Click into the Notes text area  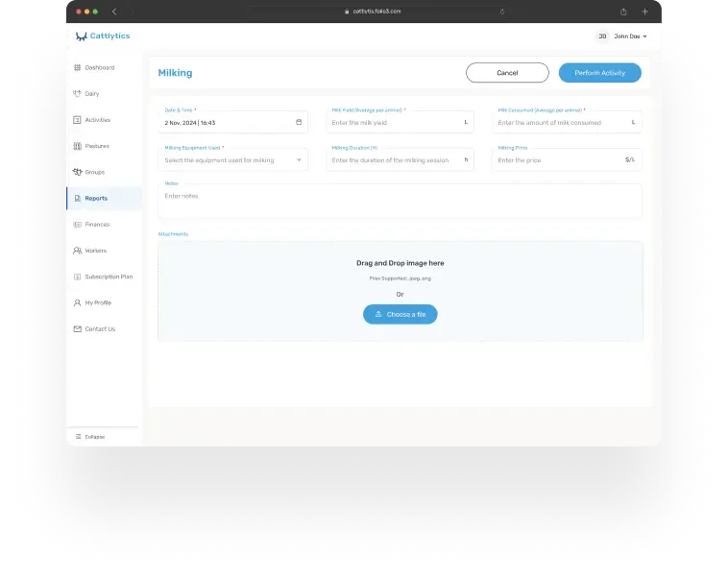coord(400,201)
